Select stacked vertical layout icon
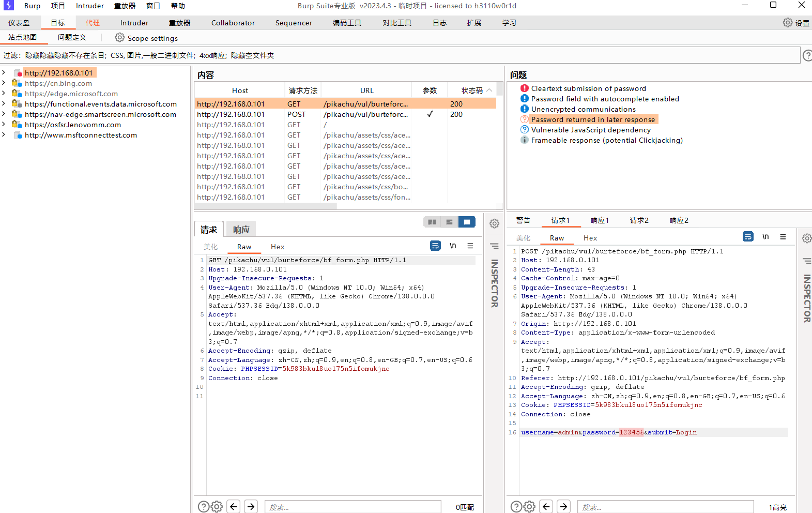The height and width of the screenshot is (513, 812). [x=449, y=222]
